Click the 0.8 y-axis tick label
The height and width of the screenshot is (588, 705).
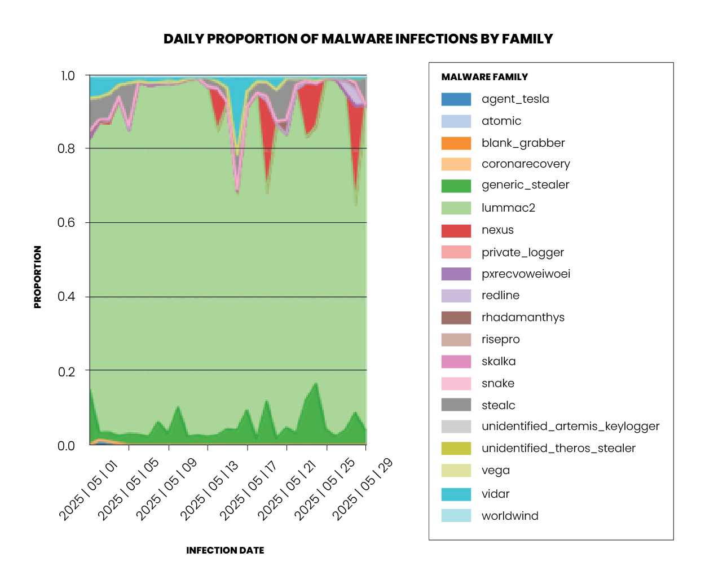[66, 149]
